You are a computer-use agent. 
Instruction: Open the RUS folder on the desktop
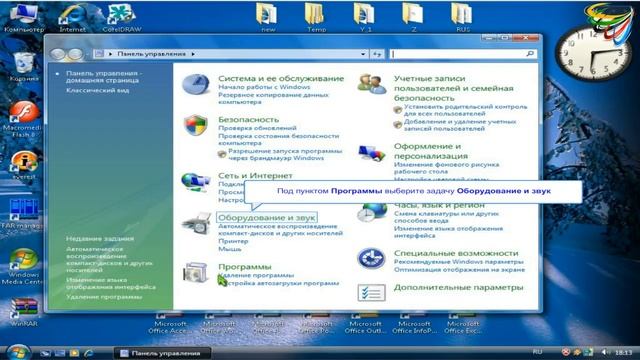pos(463,17)
